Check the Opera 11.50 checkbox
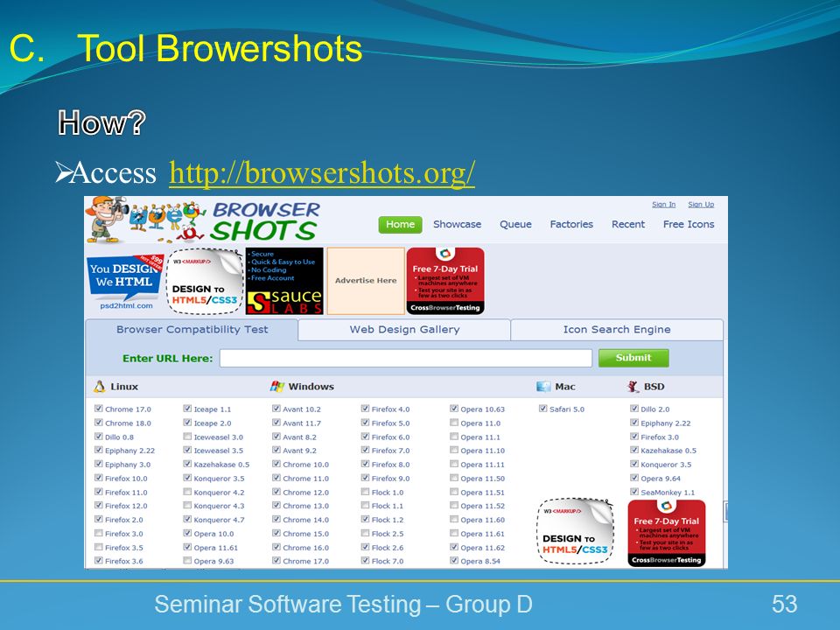The width and height of the screenshot is (840, 630). pyautogui.click(x=454, y=478)
